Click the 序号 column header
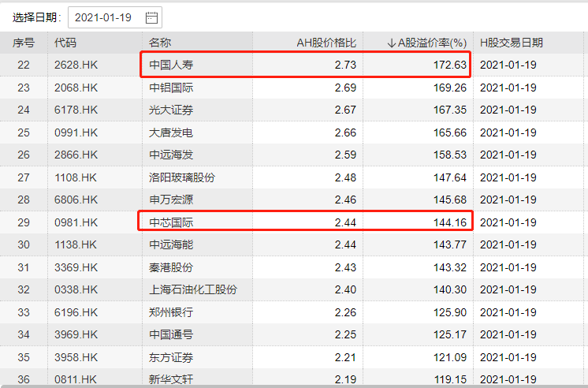The height and width of the screenshot is (388, 588). (x=24, y=43)
